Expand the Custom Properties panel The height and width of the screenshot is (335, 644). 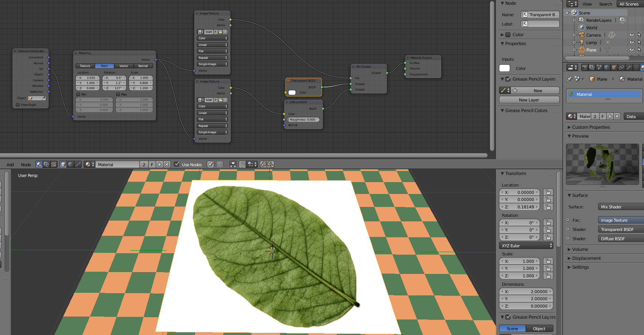569,127
